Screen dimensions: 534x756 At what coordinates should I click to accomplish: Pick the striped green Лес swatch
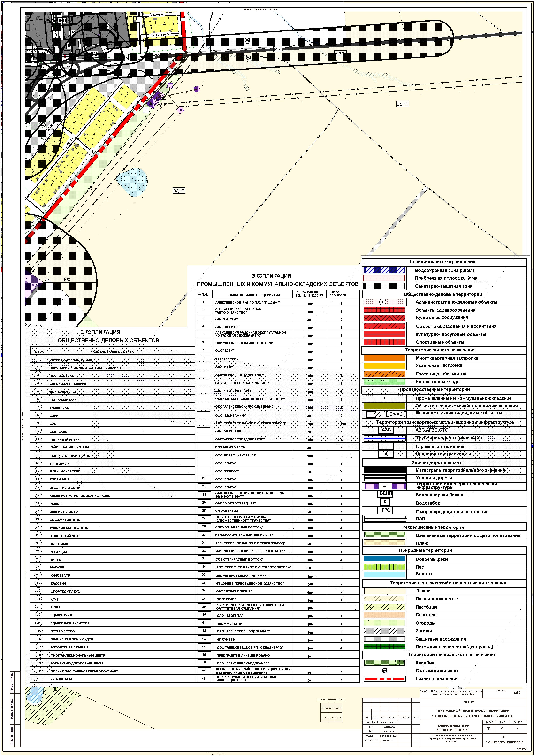coord(385,567)
